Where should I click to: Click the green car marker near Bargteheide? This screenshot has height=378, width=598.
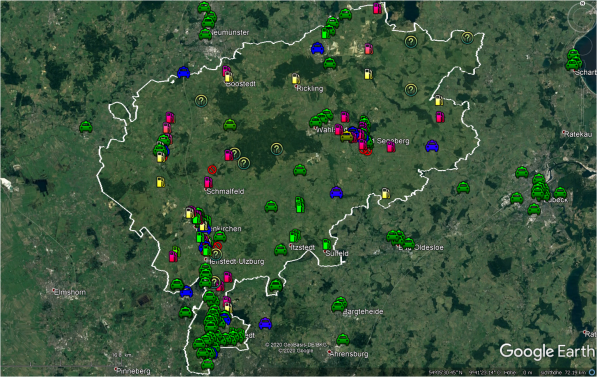pos(339,304)
